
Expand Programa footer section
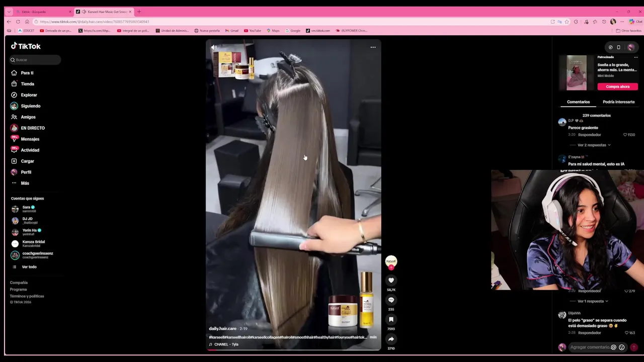[18, 290]
